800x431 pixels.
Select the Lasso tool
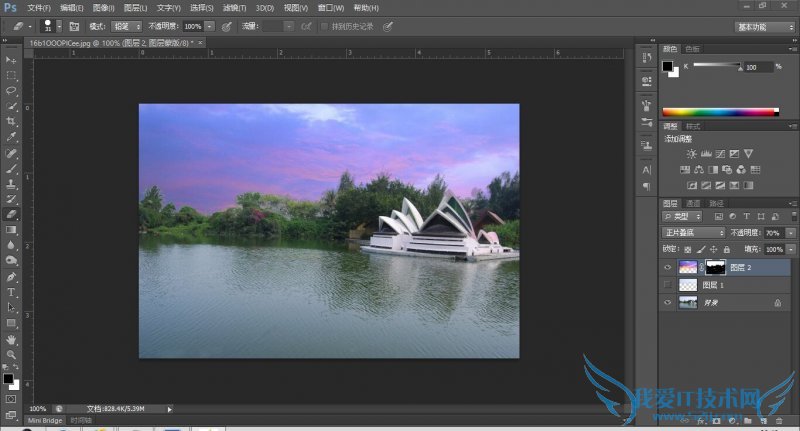coord(12,90)
